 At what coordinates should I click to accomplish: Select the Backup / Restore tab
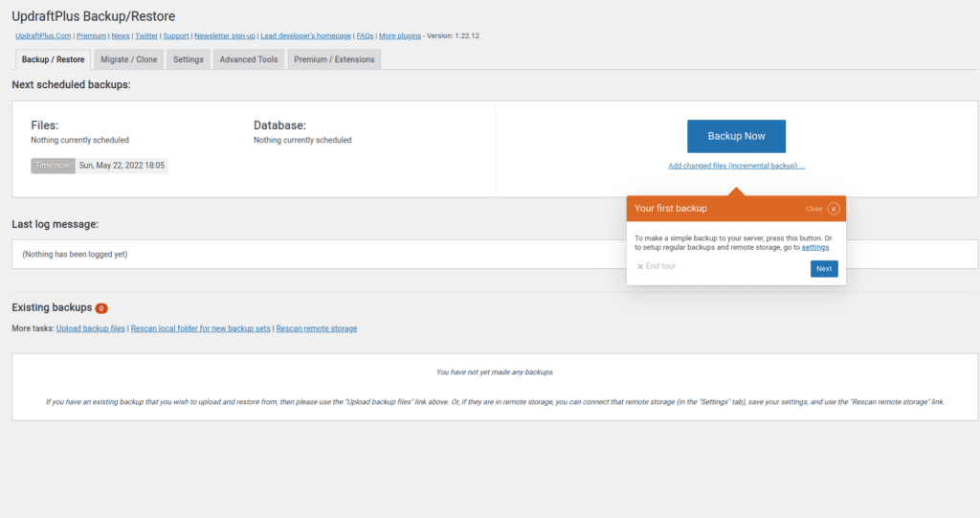(53, 59)
